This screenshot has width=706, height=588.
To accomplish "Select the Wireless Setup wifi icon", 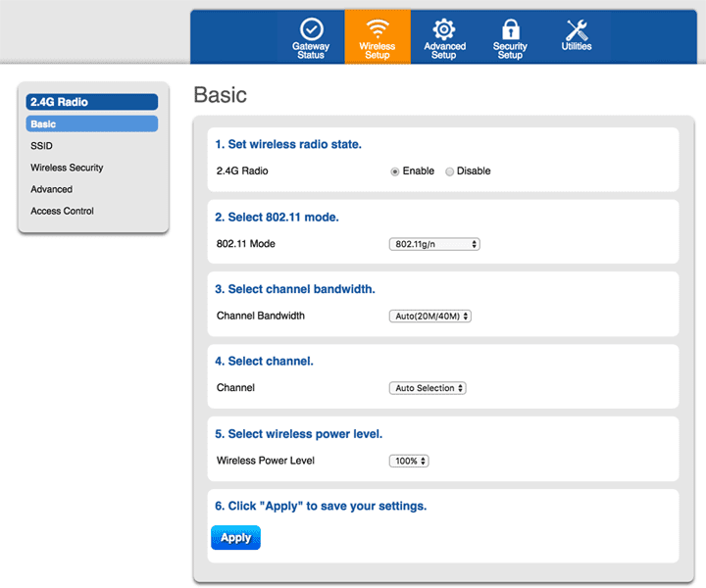I will [x=378, y=28].
